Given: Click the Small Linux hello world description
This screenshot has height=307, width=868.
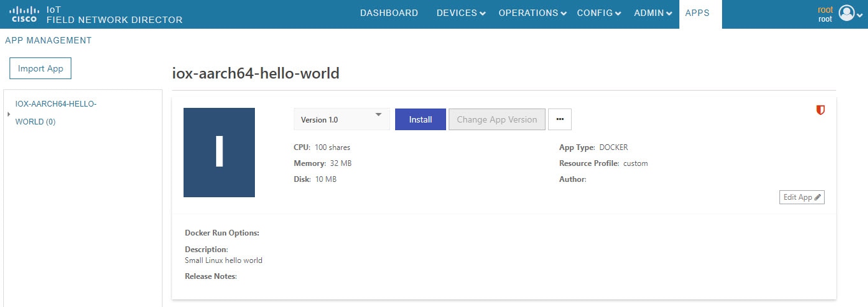Looking at the screenshot, I should [224, 260].
